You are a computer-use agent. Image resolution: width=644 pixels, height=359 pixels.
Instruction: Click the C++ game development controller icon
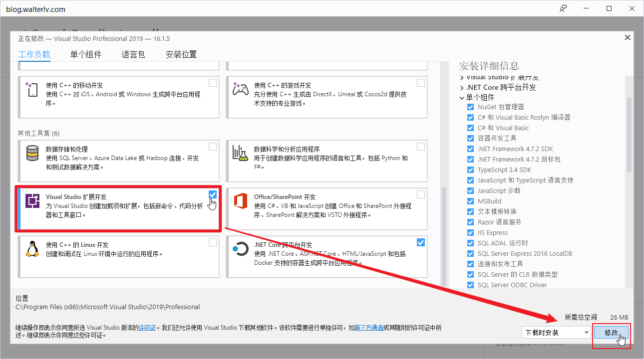(241, 89)
